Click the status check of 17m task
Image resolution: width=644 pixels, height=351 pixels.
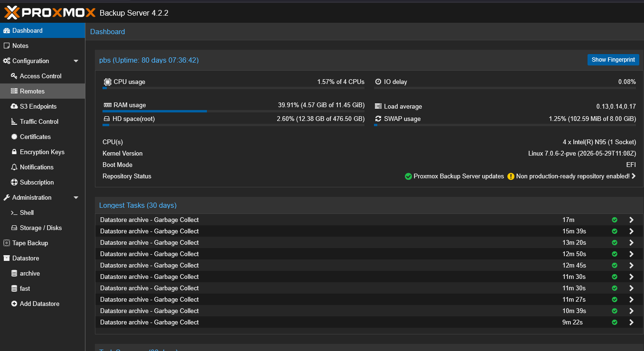click(615, 220)
